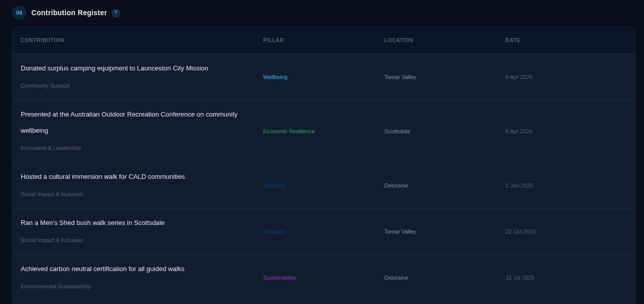Click the CONTRIBUTION column header
The width and height of the screenshot is (644, 304).
[x=42, y=41]
